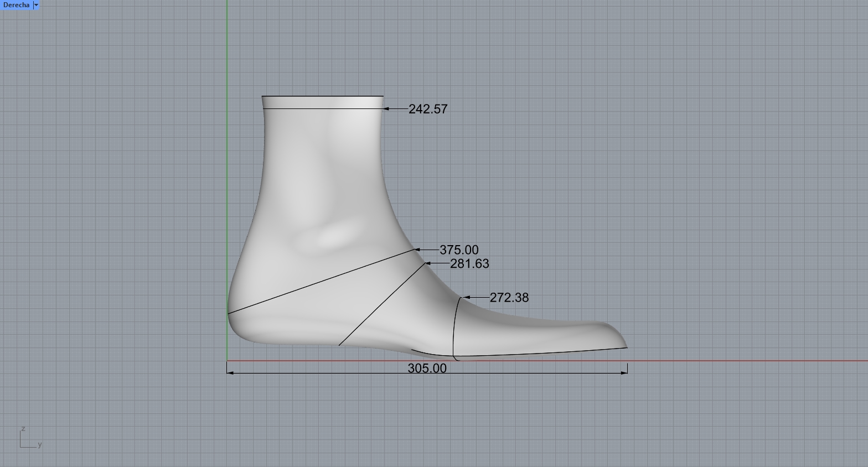Select the 375.00 dimension label
Image resolution: width=868 pixels, height=467 pixels.
(458, 250)
